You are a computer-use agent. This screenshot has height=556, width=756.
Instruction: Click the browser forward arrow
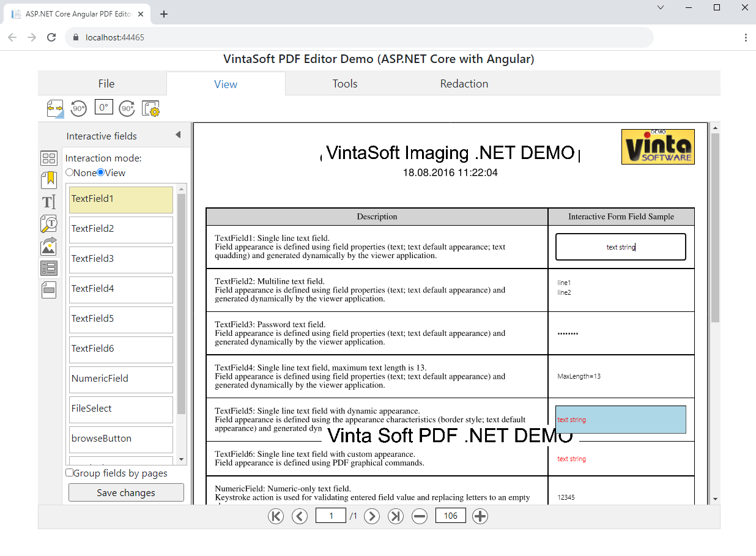32,37
